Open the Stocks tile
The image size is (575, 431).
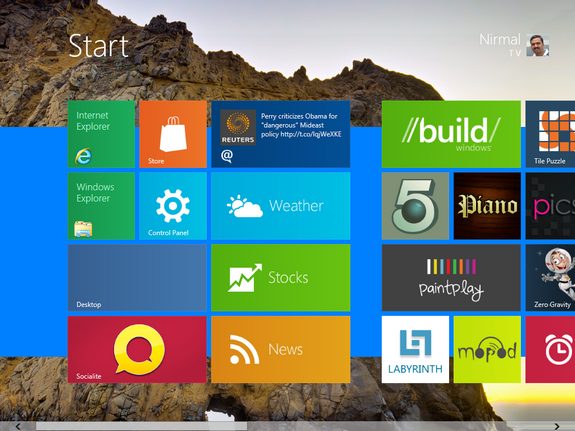(x=281, y=278)
